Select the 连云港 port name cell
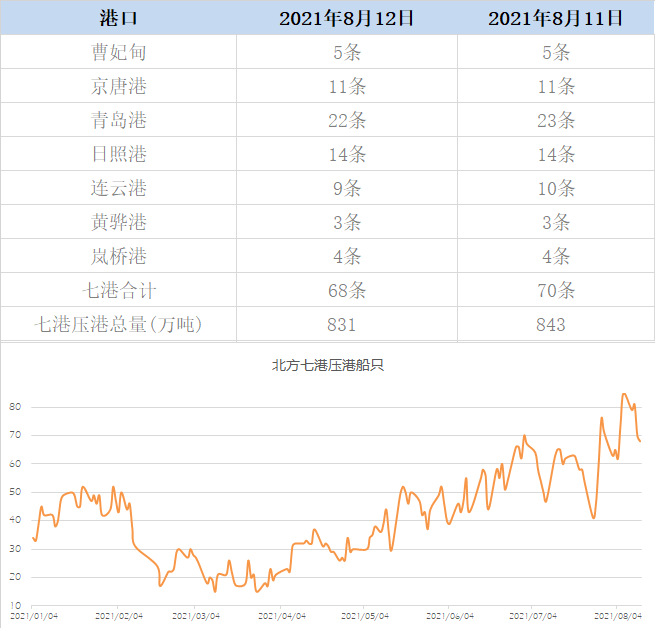The height and width of the screenshot is (628, 655). (119, 188)
